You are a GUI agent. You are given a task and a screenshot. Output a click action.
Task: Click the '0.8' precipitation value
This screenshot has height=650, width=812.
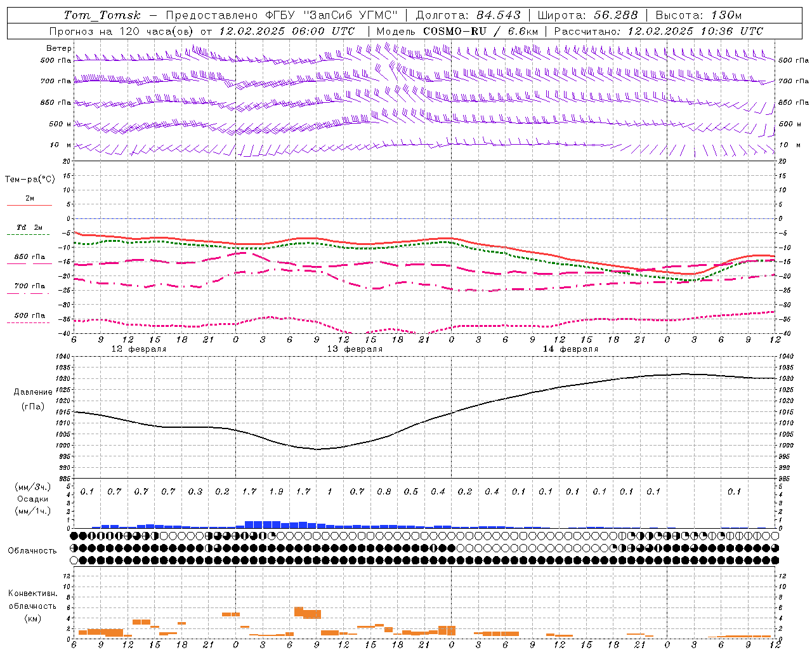click(384, 492)
